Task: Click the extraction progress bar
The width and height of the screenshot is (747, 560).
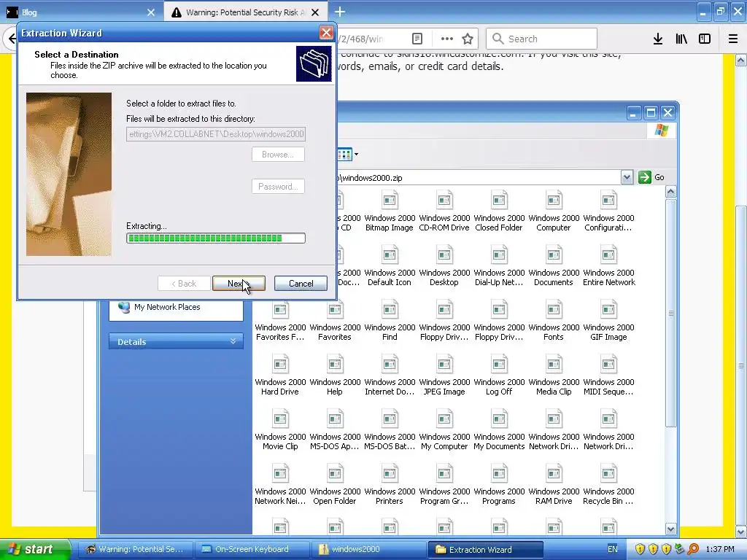Action: click(x=216, y=238)
